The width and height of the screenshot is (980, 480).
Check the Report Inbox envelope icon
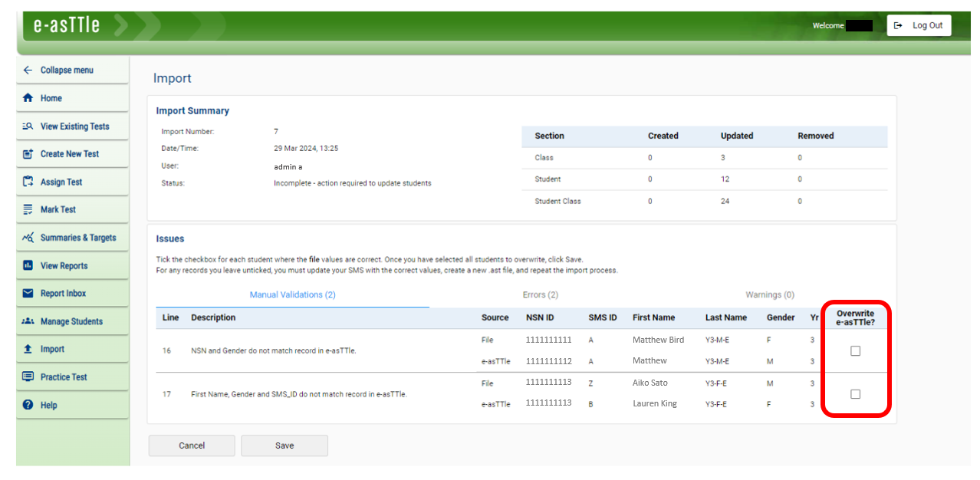(28, 293)
